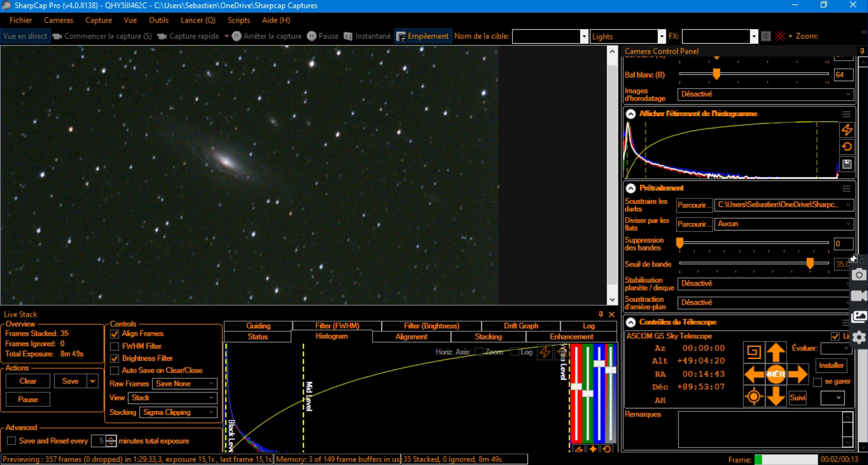Stop telescope motion with the round Arrêter button
868x465 pixels.
(x=776, y=374)
